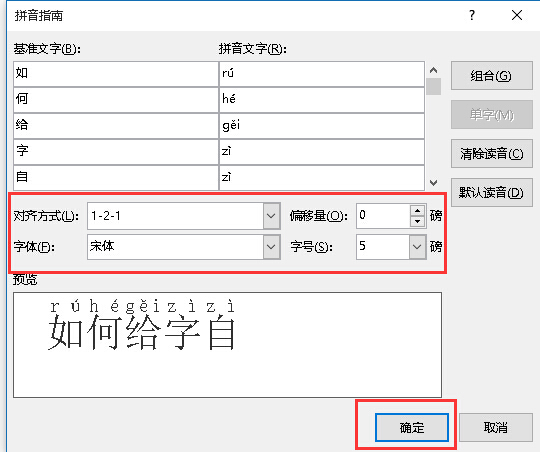Click the pinyin field for 字
The image size is (540, 452).
coord(322,152)
